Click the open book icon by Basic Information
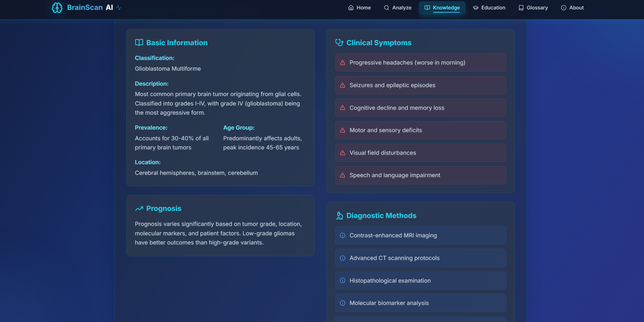644x322 pixels. tap(139, 43)
